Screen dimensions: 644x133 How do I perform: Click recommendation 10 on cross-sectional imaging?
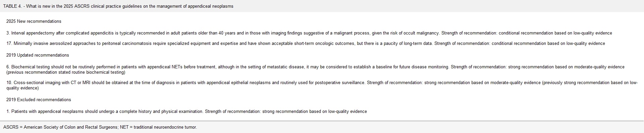[x=322, y=85]
